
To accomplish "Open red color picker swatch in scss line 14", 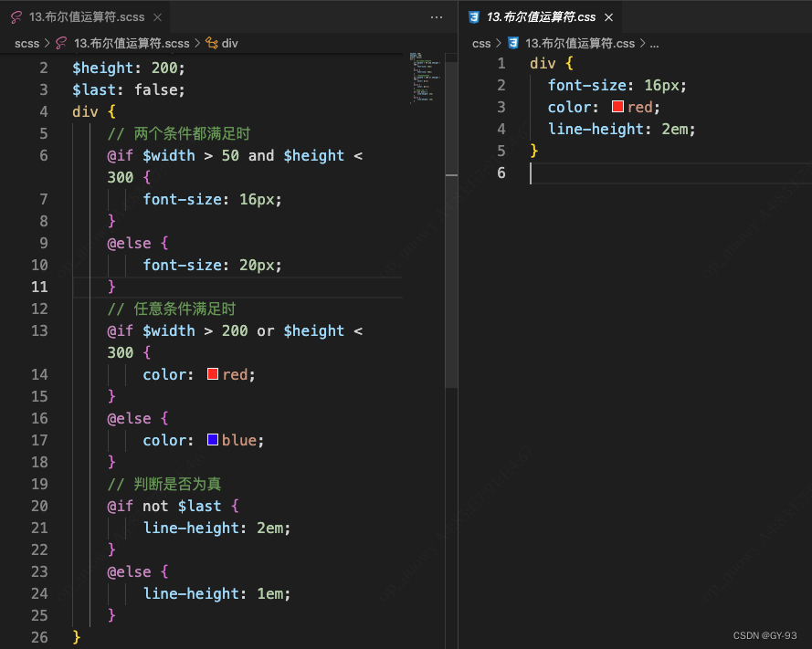I will coord(212,373).
